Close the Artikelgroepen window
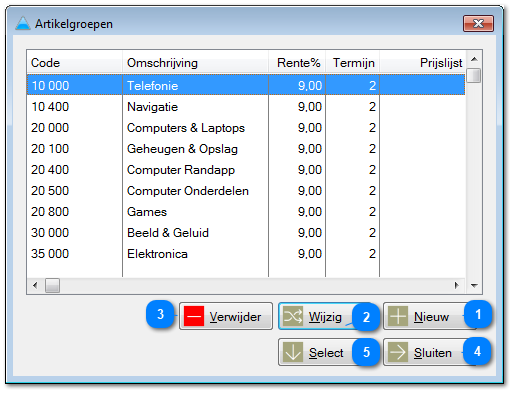 pos(478,23)
